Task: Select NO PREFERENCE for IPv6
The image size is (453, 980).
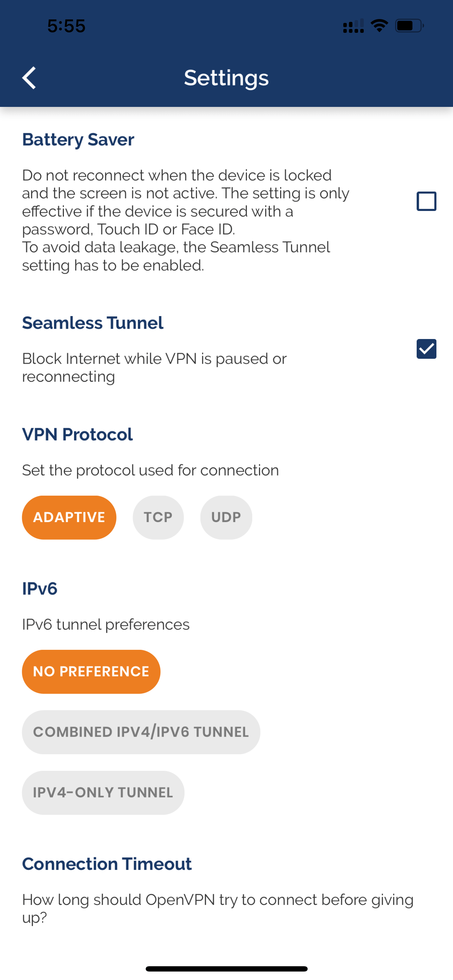Action: coord(91,671)
